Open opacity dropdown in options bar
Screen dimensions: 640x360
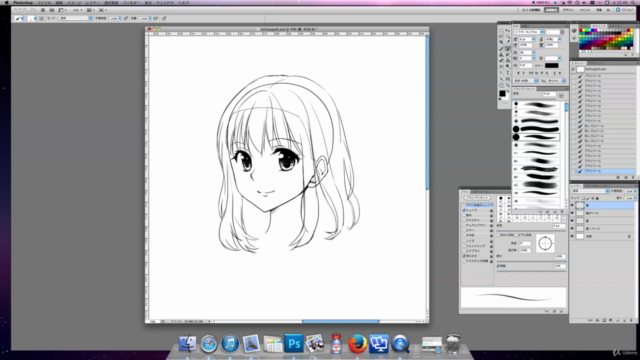click(x=120, y=18)
